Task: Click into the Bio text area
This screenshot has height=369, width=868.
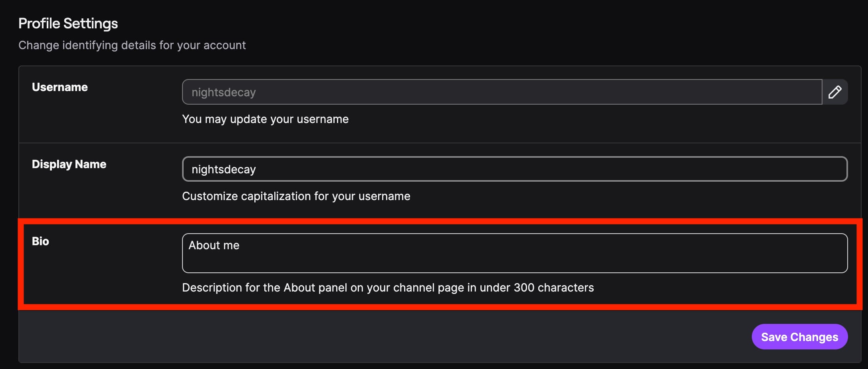Action: (x=515, y=253)
